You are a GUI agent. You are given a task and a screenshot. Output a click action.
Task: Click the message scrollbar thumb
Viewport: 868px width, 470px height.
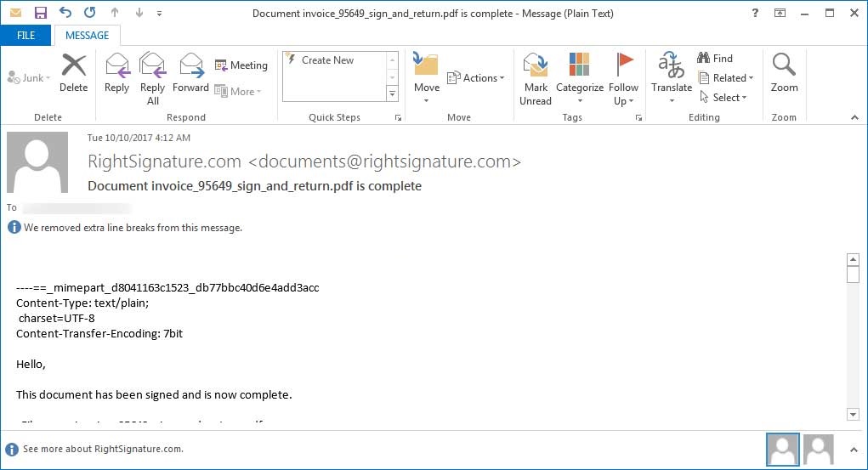853,275
